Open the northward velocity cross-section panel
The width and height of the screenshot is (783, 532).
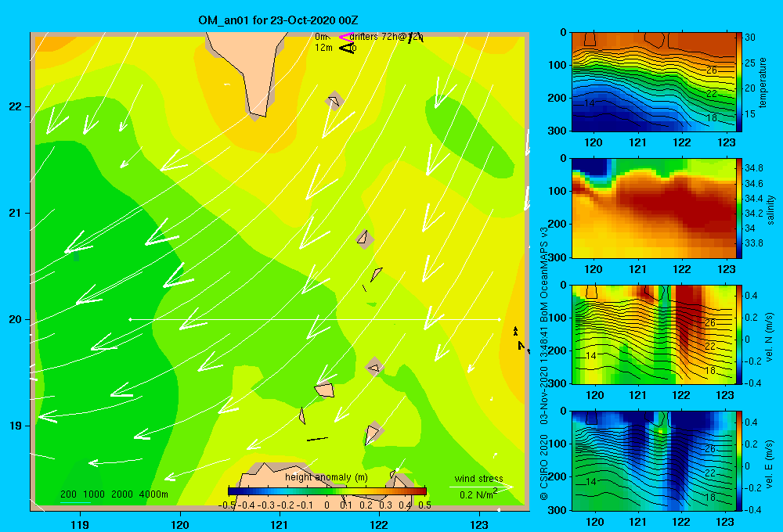653,334
